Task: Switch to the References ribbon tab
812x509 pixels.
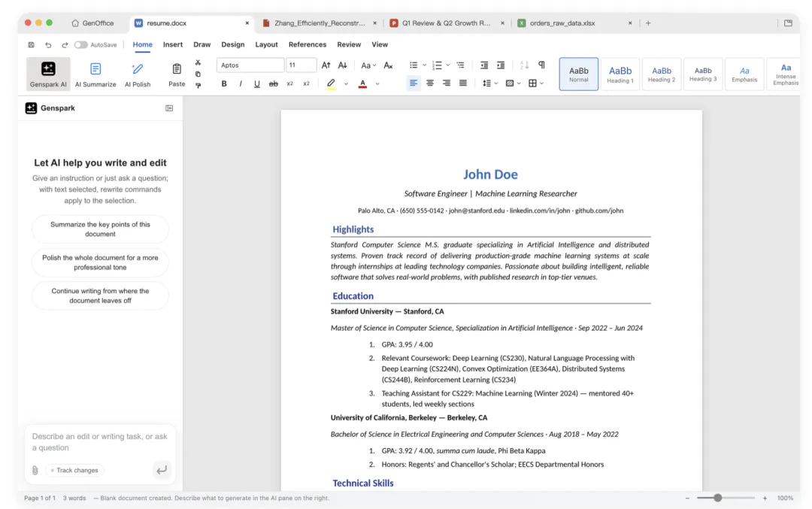Action: [x=307, y=44]
